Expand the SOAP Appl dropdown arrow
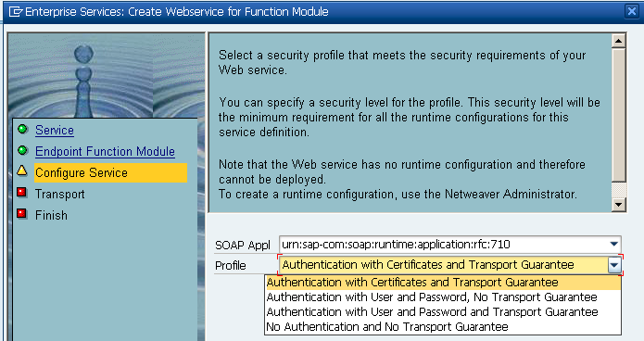 614,245
